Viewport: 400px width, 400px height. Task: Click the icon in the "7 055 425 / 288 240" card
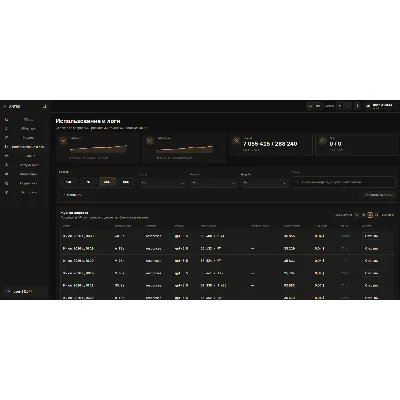pos(236,141)
